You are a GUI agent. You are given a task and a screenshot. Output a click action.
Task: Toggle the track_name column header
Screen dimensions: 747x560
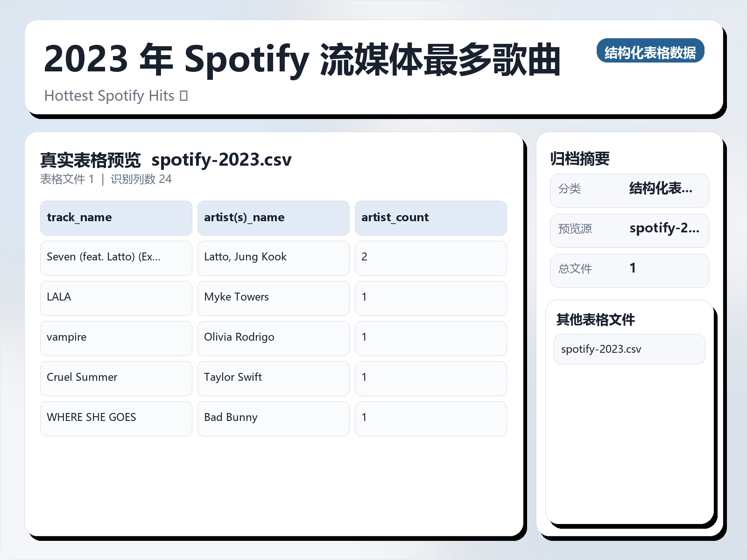coord(116,217)
